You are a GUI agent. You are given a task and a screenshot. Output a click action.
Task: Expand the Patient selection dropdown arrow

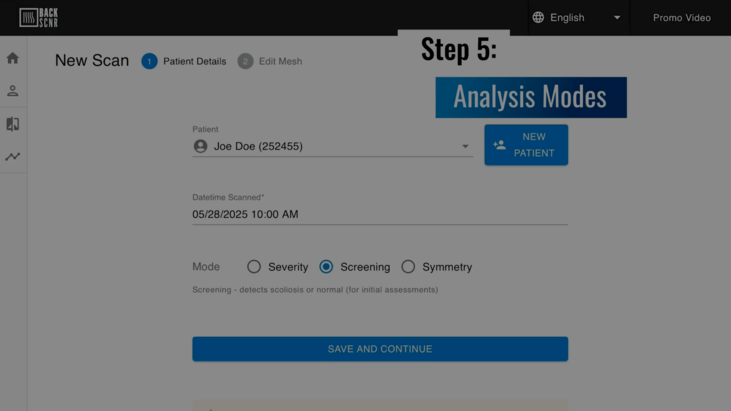click(465, 146)
